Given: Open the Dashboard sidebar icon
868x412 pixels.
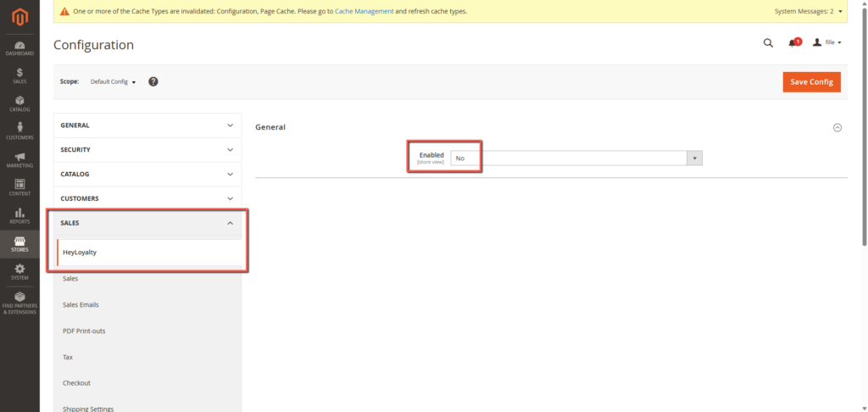Looking at the screenshot, I should point(19,47).
